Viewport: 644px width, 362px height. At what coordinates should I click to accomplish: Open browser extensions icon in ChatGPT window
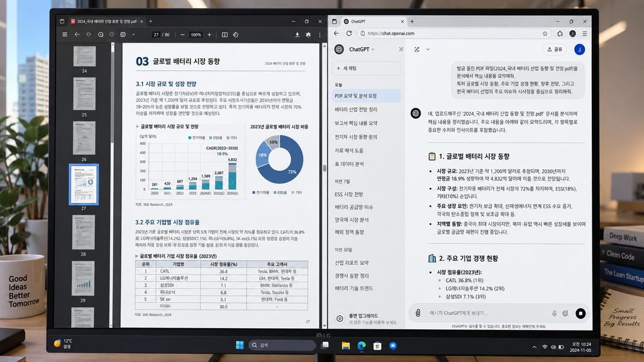click(560, 34)
